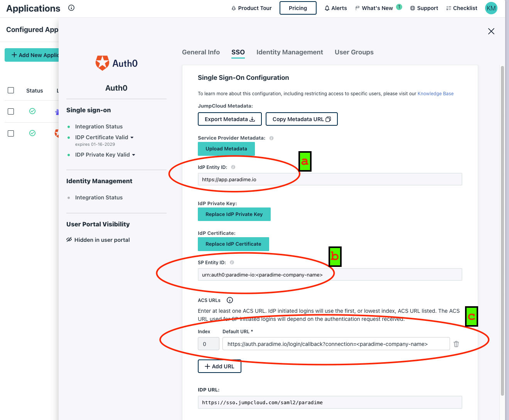Click Single sign-on Integration Status item

pyautogui.click(x=99, y=127)
